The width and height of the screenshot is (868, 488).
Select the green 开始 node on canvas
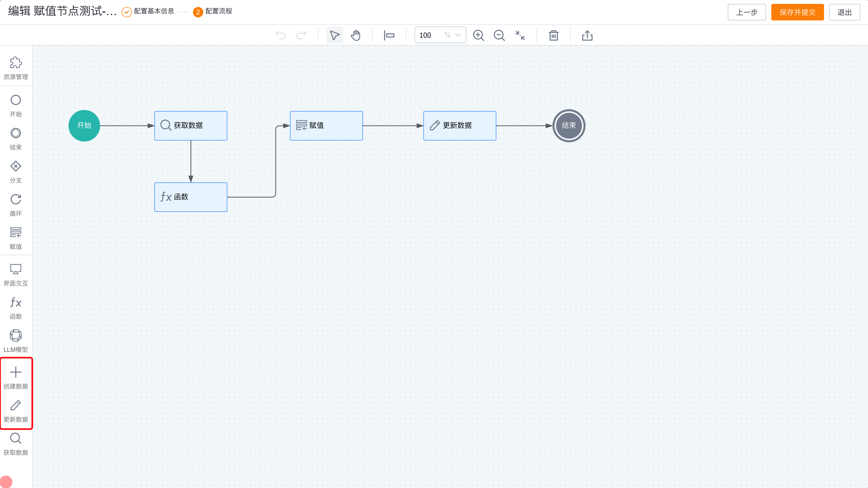(x=84, y=125)
